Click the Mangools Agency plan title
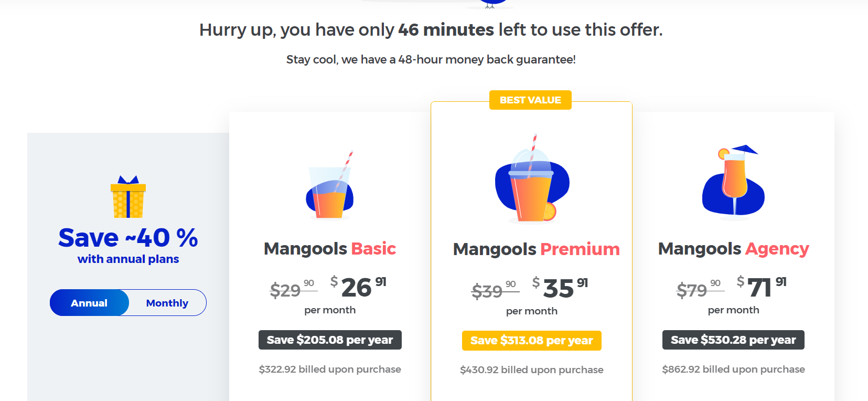 pos(733,248)
